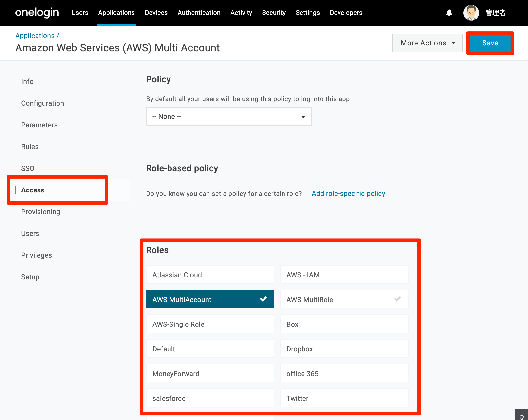Click the More Actions caret arrow
This screenshot has height=420, width=528.
point(453,43)
